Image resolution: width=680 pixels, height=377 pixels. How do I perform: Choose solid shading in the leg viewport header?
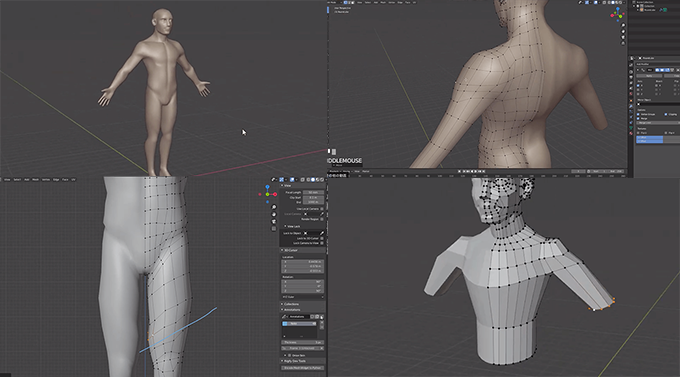point(313,180)
